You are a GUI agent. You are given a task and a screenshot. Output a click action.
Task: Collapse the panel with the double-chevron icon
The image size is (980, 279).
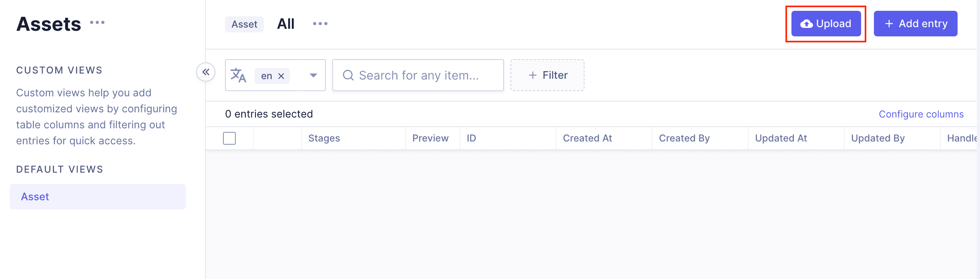[207, 72]
